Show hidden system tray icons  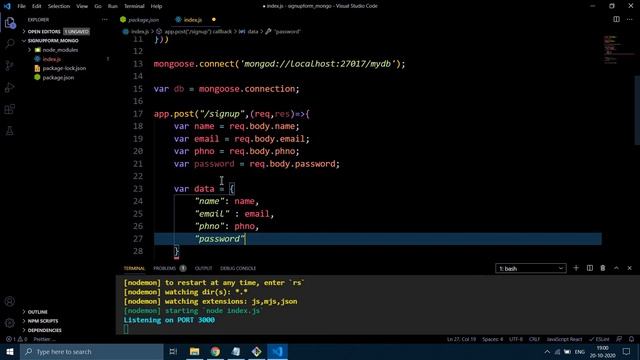pos(547,351)
